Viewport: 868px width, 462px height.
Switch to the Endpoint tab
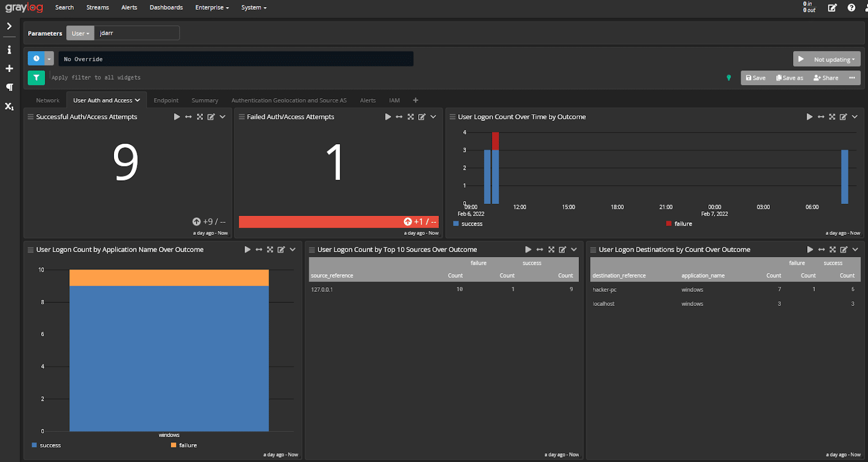(166, 100)
